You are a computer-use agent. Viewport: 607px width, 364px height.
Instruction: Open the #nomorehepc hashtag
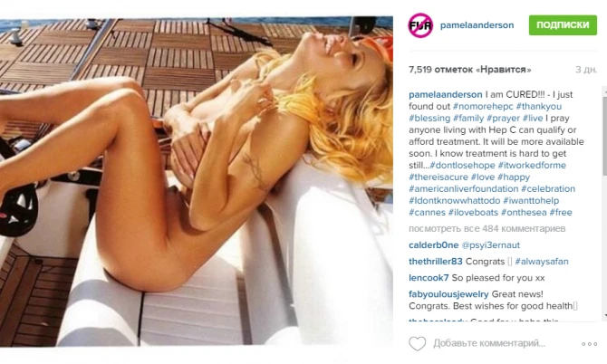click(483, 106)
